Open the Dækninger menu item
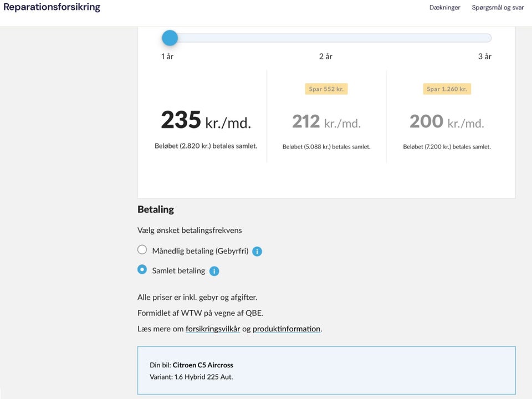The image size is (532, 399). click(444, 8)
